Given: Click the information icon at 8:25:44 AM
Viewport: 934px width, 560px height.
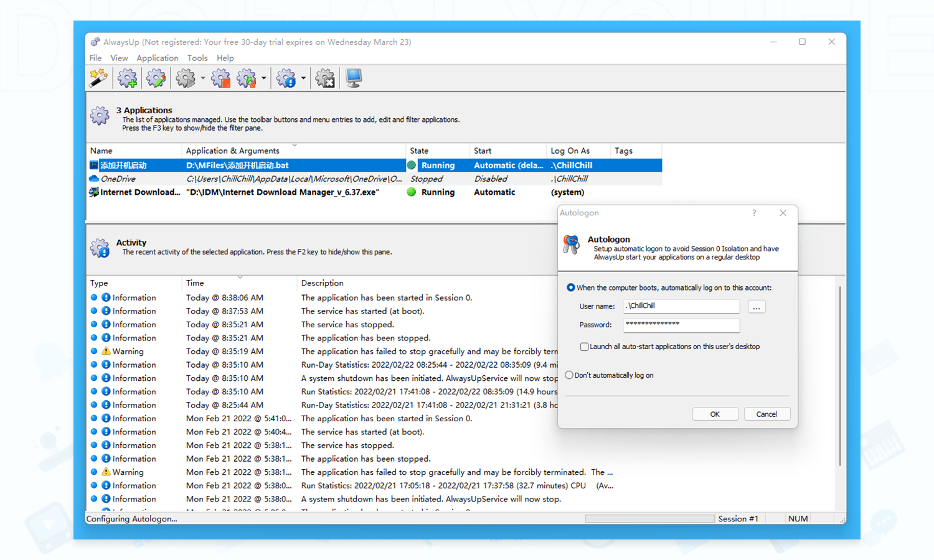Looking at the screenshot, I should pos(106,404).
